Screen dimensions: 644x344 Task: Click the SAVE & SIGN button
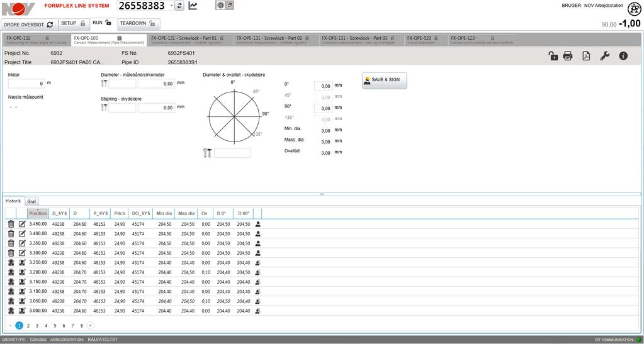point(385,80)
